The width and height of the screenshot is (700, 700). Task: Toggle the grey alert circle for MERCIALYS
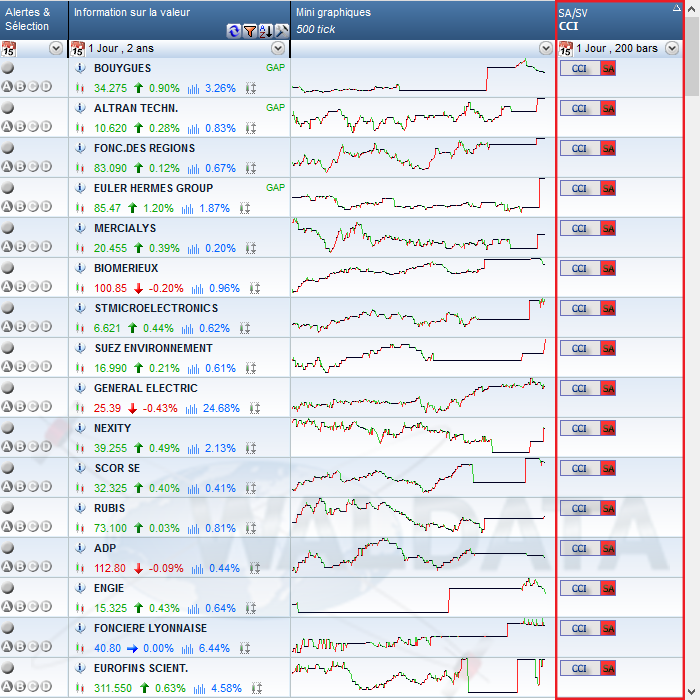click(x=8, y=228)
